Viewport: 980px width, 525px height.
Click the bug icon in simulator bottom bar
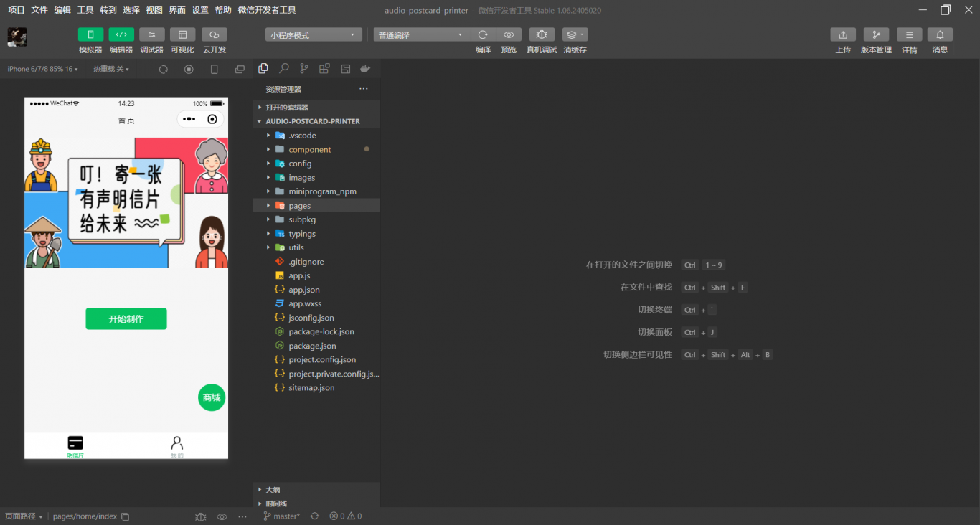click(201, 516)
